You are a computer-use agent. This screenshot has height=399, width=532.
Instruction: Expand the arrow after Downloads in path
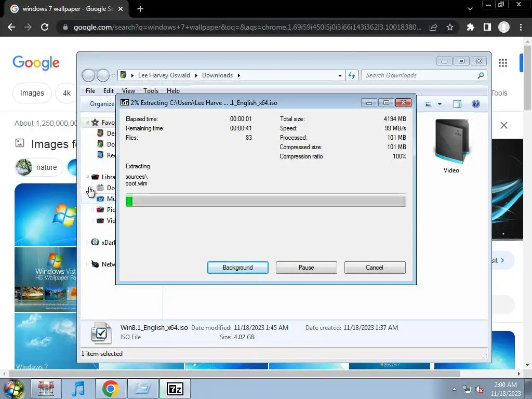[x=239, y=75]
